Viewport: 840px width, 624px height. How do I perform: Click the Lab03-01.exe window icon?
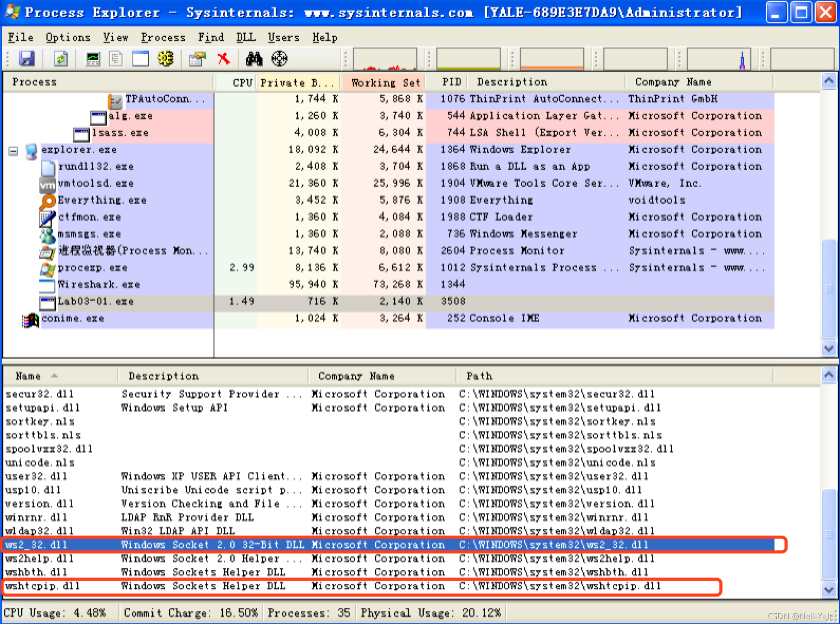coord(48,303)
